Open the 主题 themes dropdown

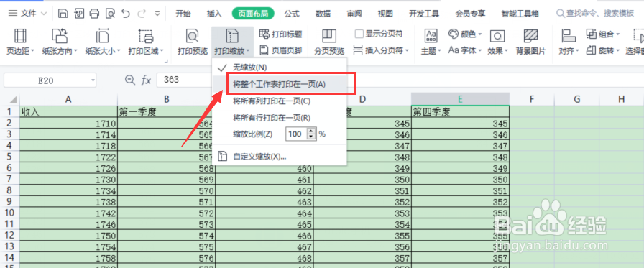point(431,42)
